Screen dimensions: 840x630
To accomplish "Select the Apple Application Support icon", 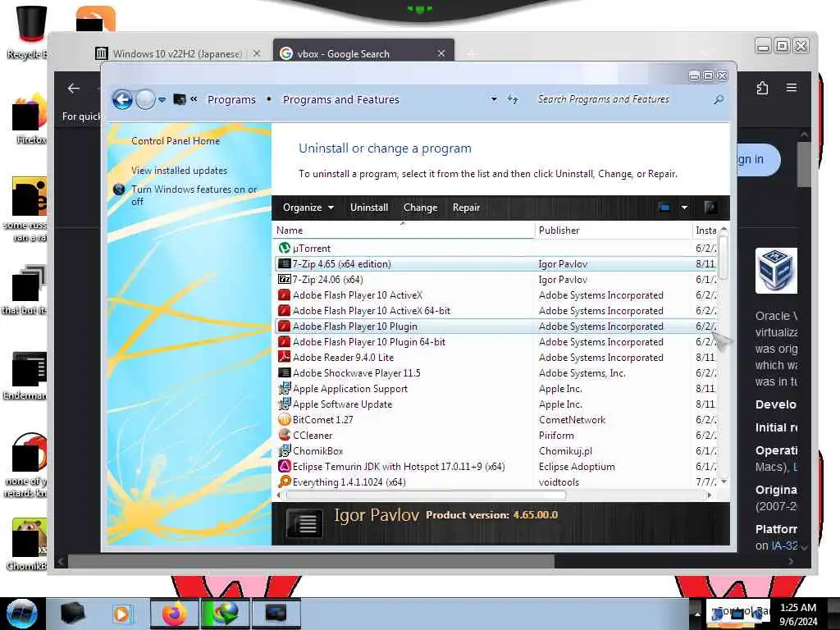I will click(x=284, y=388).
